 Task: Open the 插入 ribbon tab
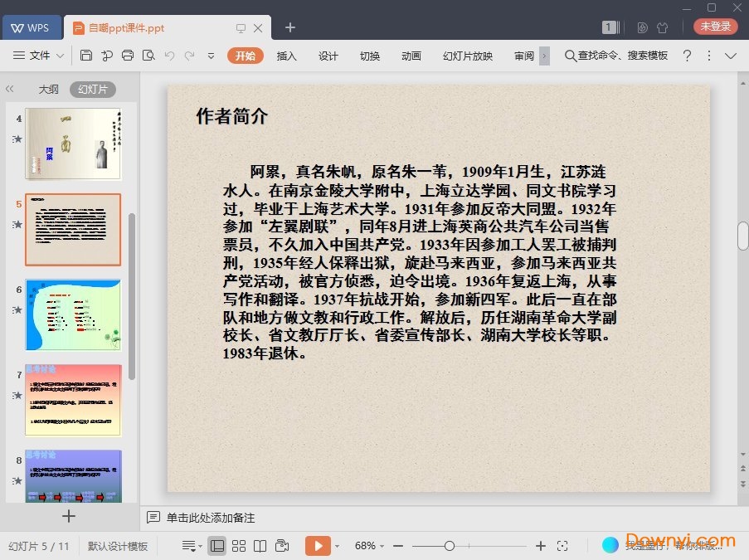click(x=286, y=56)
